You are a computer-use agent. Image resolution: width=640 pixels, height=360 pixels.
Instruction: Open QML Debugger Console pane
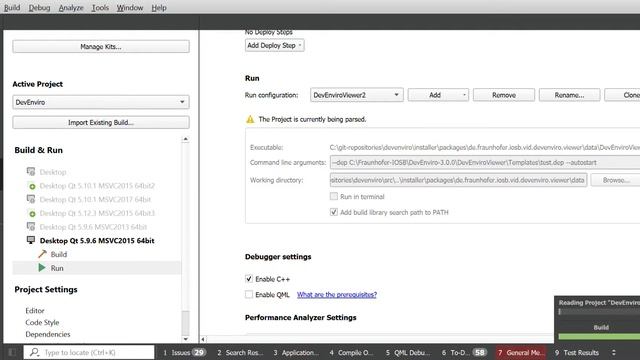point(408,352)
